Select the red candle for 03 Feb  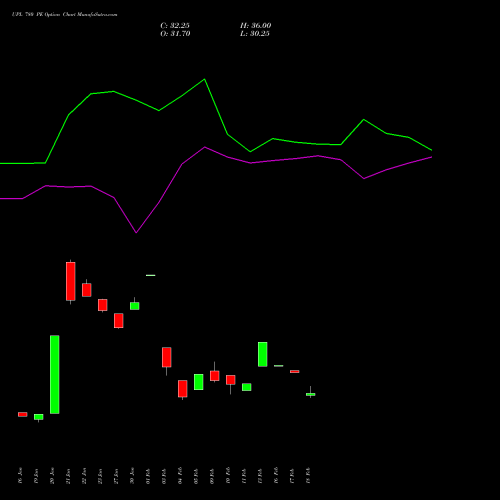coord(167,357)
